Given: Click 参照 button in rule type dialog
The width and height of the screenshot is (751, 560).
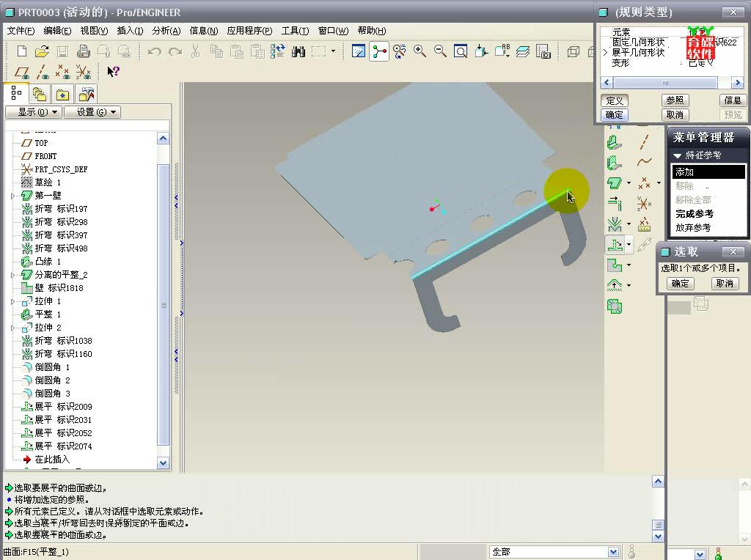Looking at the screenshot, I should (675, 100).
